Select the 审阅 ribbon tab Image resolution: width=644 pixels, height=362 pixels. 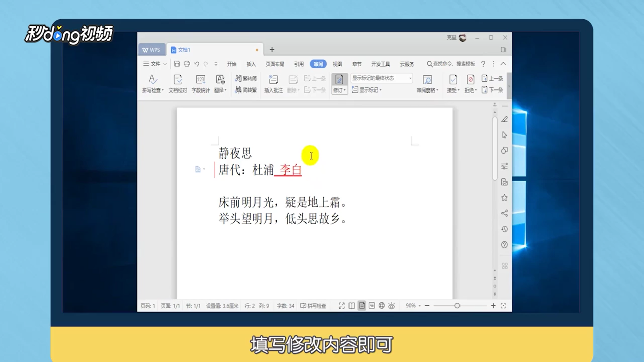click(318, 64)
